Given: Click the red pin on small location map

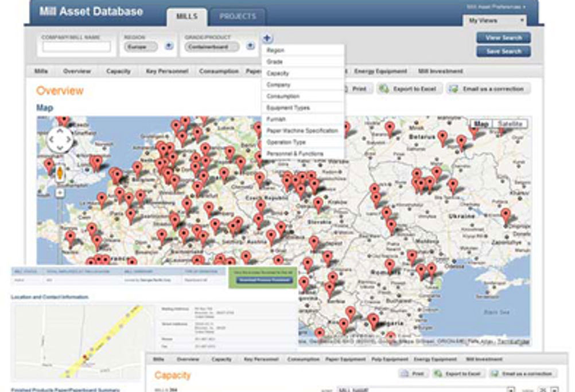Looking at the screenshot, I should [87, 357].
